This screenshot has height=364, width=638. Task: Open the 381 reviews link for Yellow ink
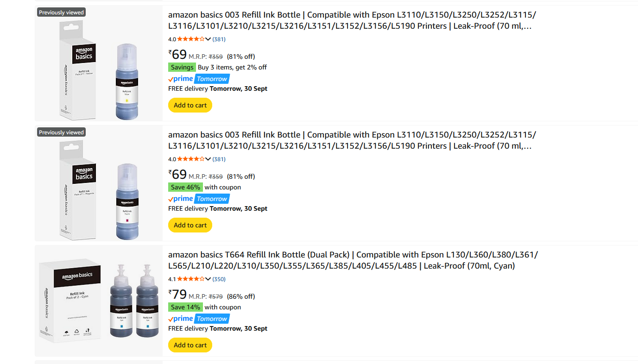click(219, 39)
